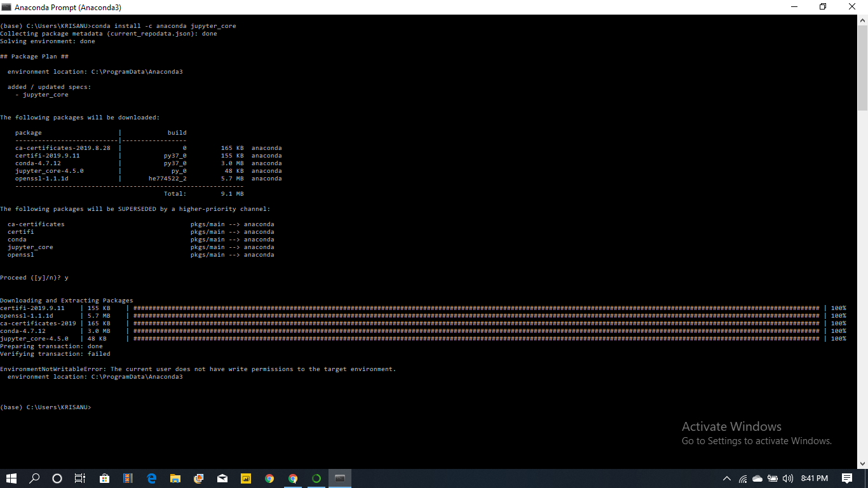Show OneDrive sync status
Viewport: 868px width, 488px height.
click(x=757, y=478)
